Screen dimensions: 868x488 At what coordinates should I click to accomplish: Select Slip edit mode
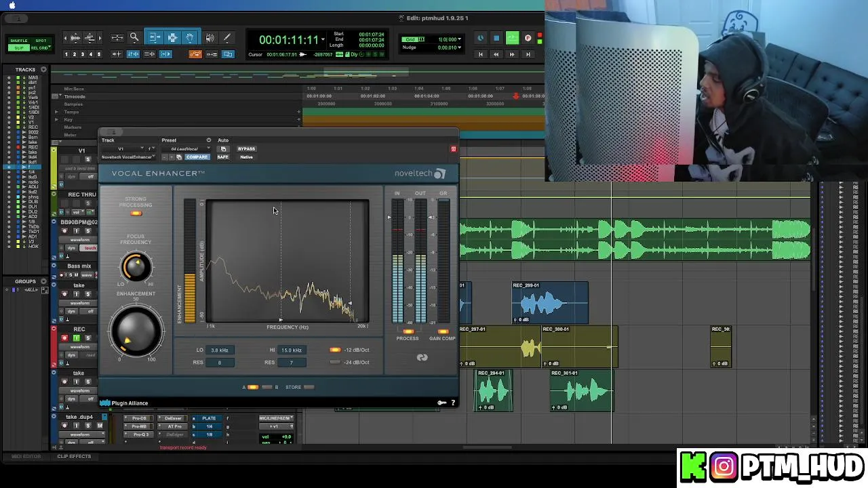(19, 47)
